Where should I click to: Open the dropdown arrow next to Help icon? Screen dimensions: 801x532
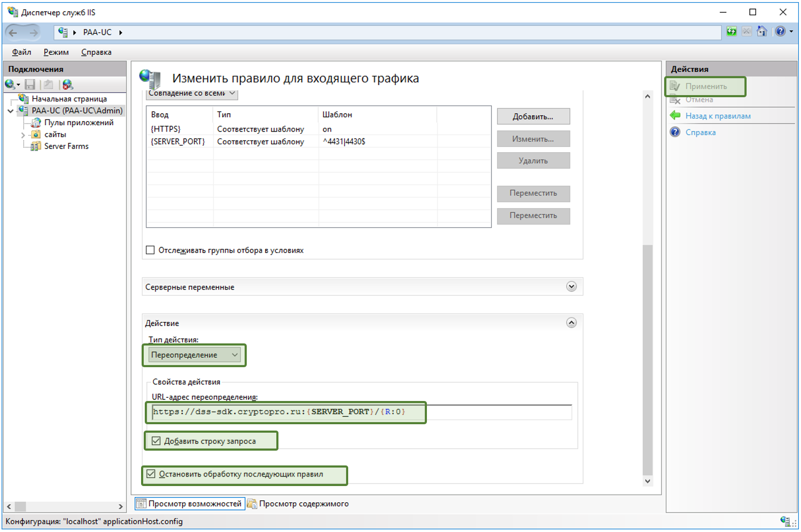791,32
